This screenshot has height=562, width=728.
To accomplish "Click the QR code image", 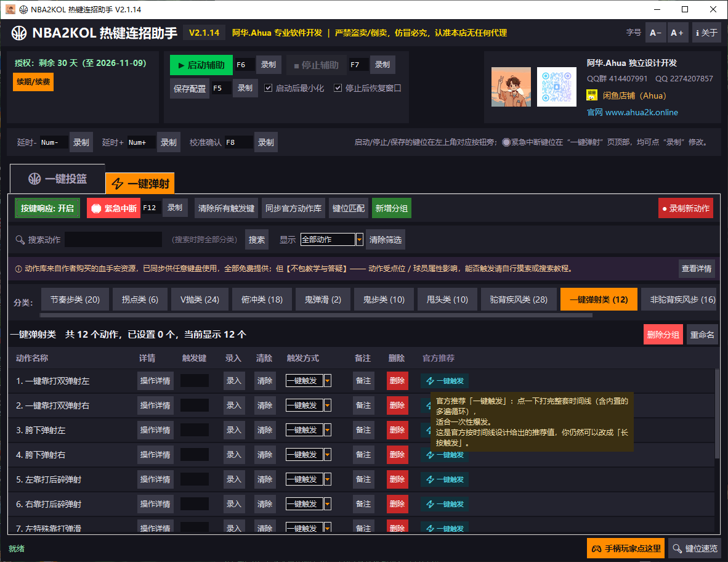I will click(x=557, y=87).
